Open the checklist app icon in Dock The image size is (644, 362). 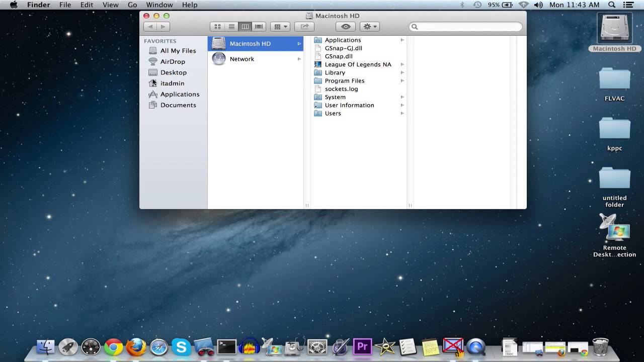pos(408,346)
